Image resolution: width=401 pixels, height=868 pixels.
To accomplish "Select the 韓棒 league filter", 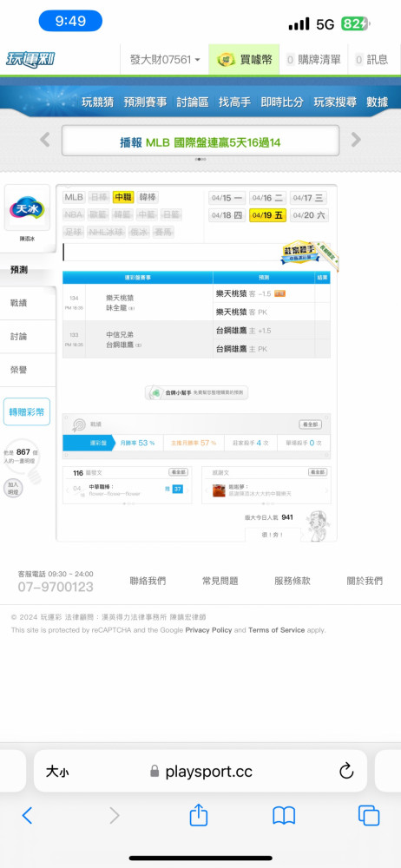I will [x=148, y=197].
